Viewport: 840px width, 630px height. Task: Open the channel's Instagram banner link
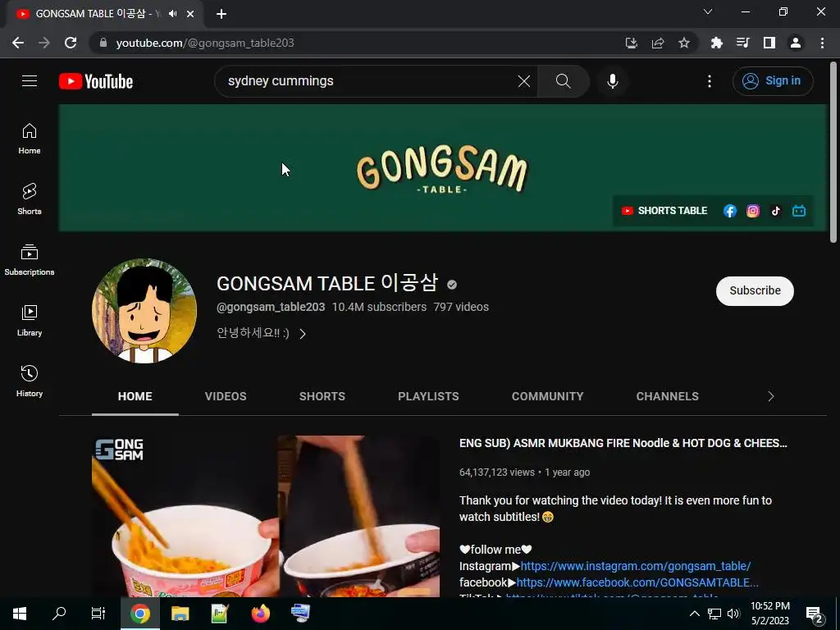[x=753, y=211]
